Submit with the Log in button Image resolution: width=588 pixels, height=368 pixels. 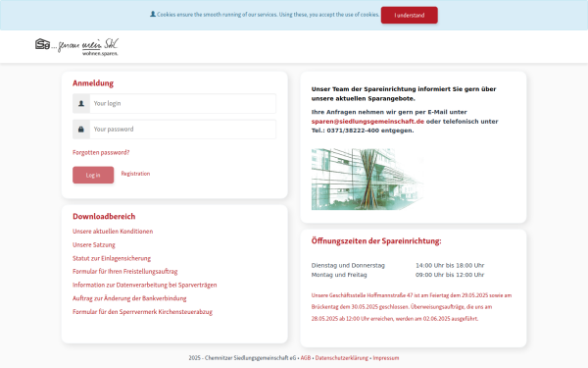(x=93, y=175)
